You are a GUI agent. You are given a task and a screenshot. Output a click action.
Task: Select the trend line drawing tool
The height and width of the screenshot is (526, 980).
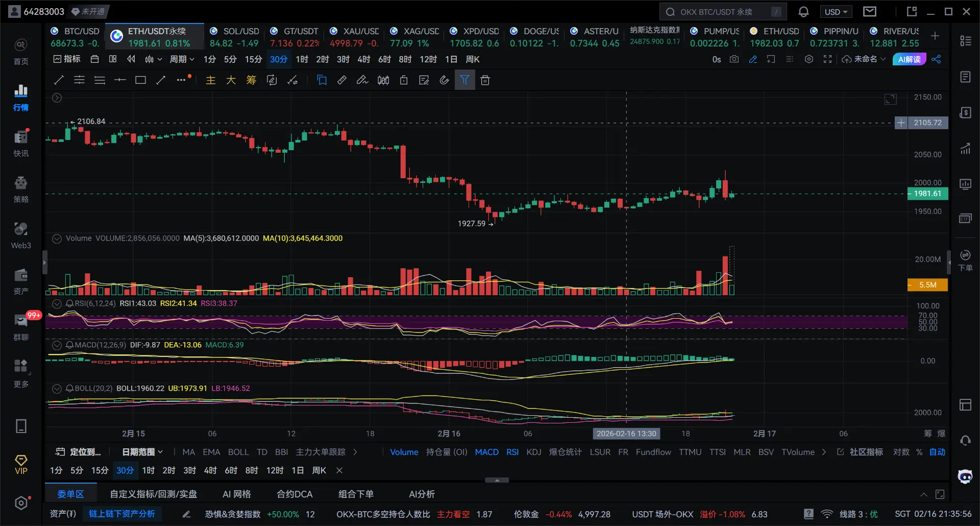(59, 80)
